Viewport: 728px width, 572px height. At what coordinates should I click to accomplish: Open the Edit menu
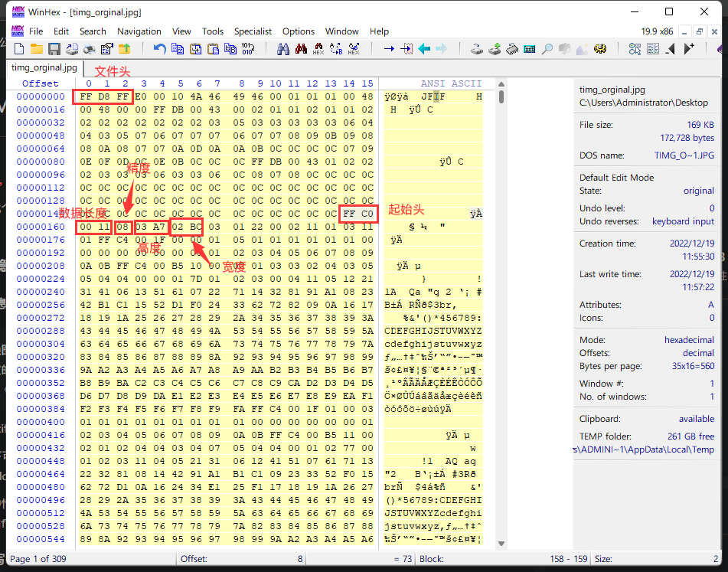click(x=60, y=31)
